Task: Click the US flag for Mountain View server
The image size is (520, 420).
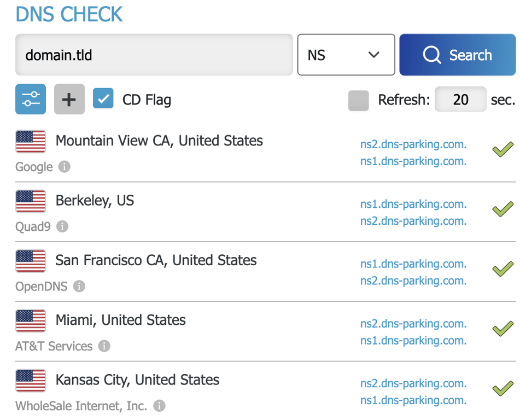Action: (30, 141)
